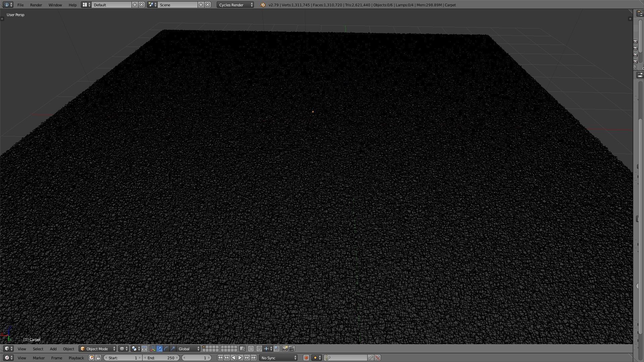Screen dimensions: 644x362
Task: Click the Scene name field
Action: pos(178,5)
